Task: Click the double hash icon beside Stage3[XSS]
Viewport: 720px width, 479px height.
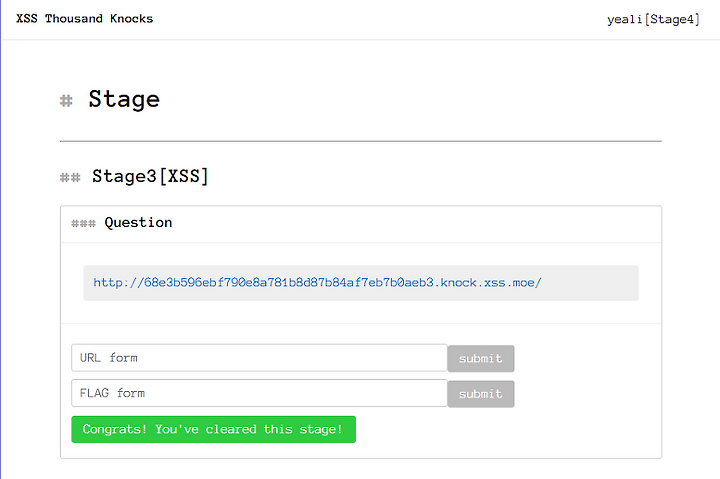Action: (x=70, y=177)
